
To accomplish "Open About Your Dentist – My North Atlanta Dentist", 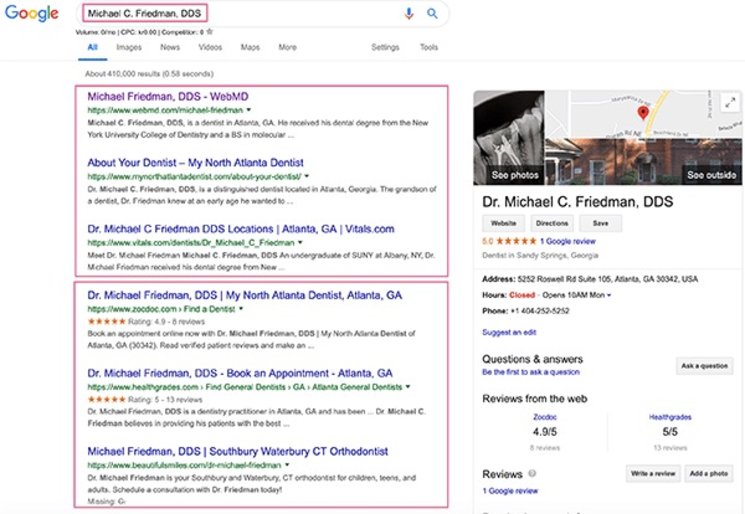I will (195, 162).
